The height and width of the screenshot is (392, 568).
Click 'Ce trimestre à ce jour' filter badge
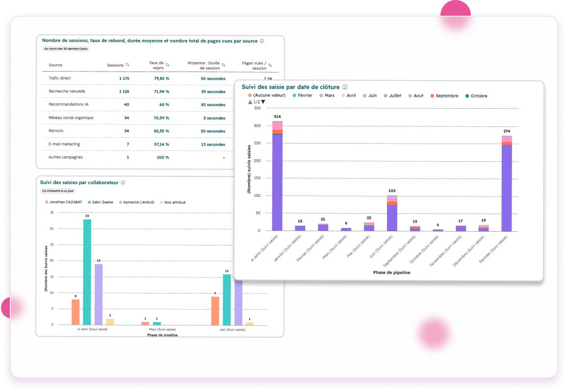58,191
